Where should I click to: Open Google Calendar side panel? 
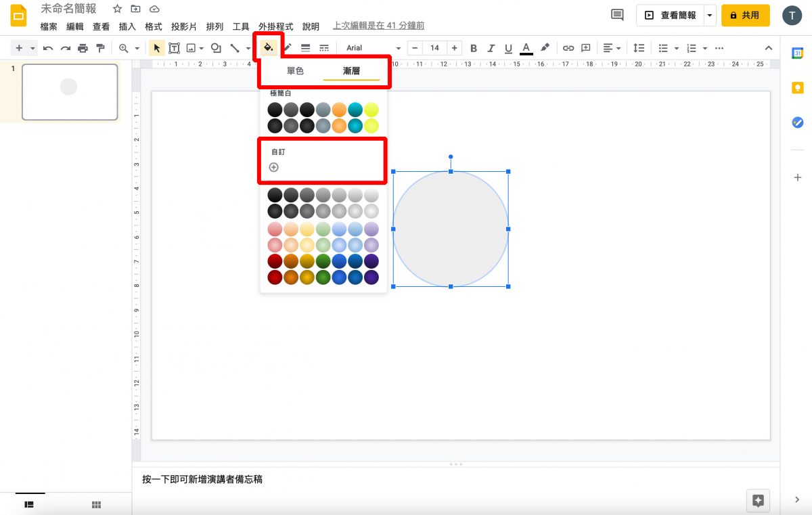[x=797, y=54]
